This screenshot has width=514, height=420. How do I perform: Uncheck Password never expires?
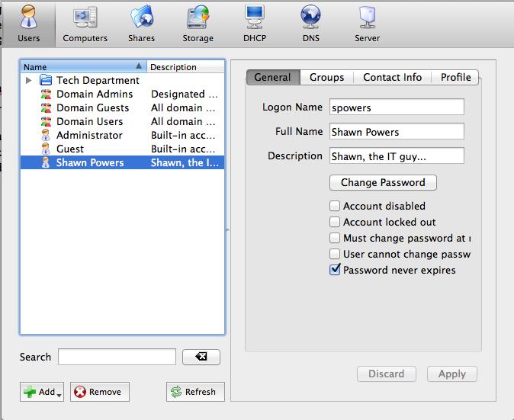[x=335, y=270]
